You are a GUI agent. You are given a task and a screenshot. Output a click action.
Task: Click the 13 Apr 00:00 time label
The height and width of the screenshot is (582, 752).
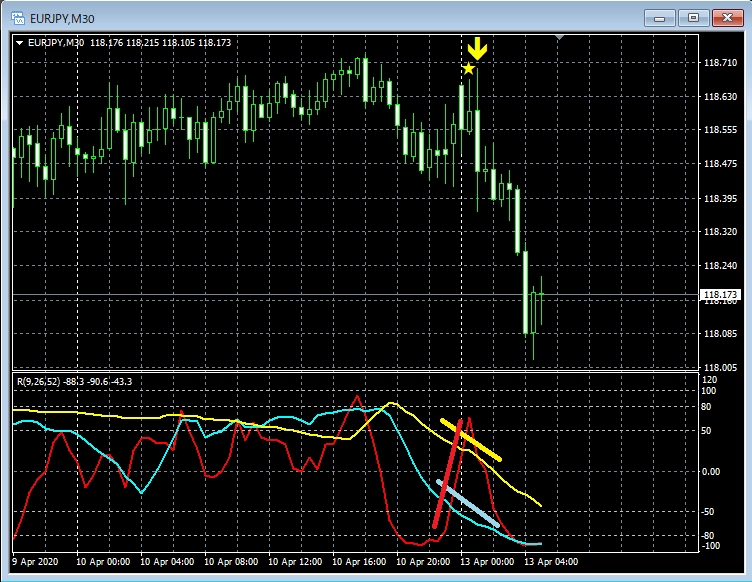(489, 563)
